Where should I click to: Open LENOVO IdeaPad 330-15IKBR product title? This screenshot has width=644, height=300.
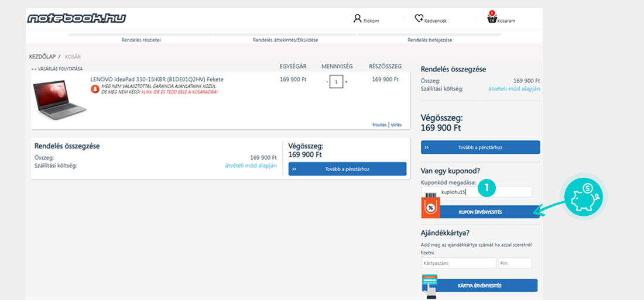[x=157, y=79]
